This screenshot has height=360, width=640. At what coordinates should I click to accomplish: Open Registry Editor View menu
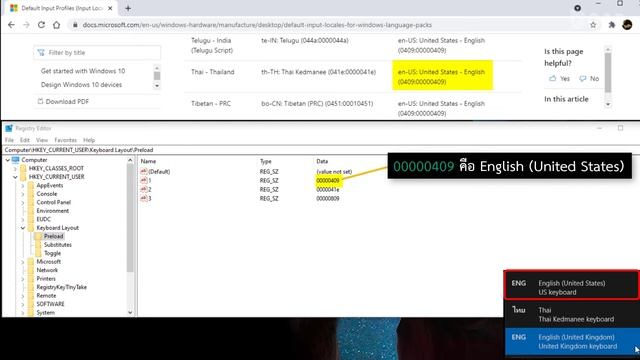[42, 140]
